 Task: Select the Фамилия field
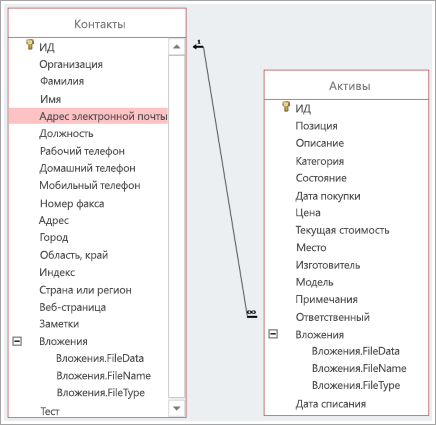coord(62,81)
